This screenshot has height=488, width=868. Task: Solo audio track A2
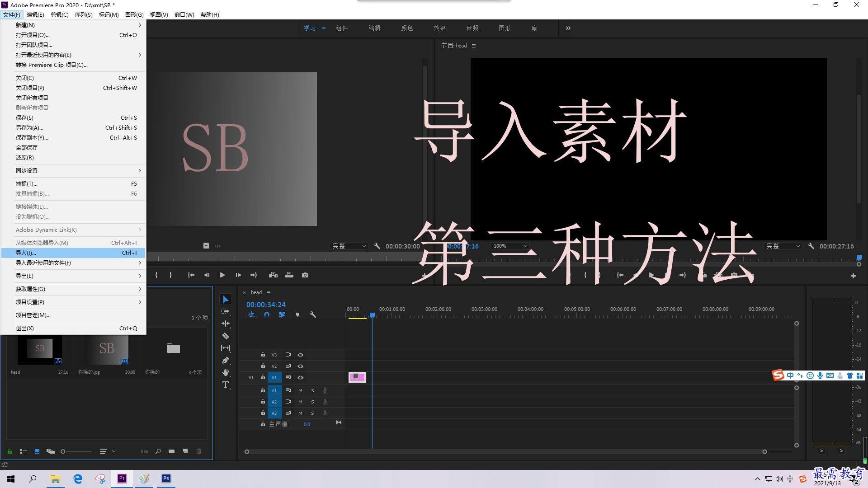pos(312,402)
